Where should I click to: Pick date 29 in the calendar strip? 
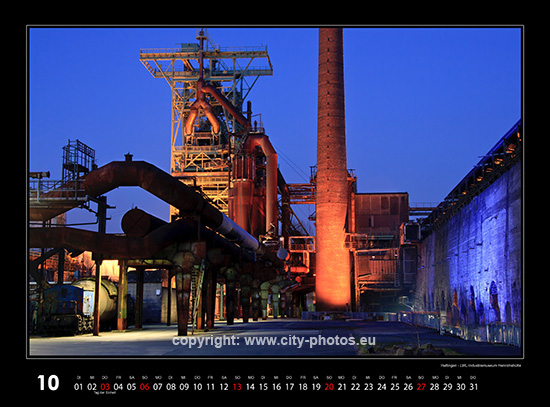coord(447,387)
